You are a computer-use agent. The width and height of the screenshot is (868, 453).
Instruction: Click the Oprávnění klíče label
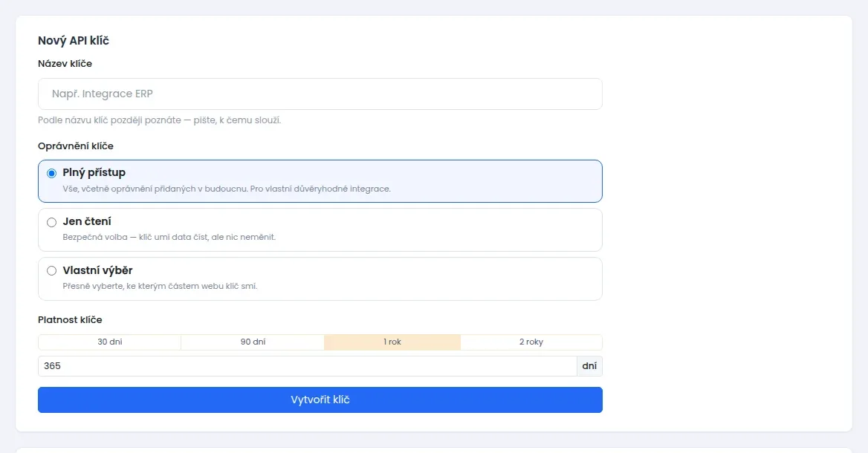76,146
